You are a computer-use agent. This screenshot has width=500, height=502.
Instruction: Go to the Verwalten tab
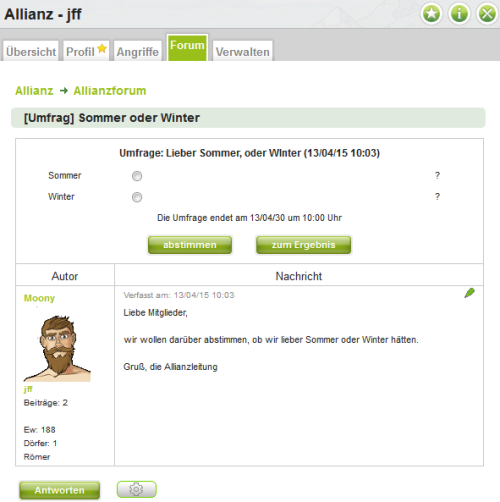coord(243,51)
